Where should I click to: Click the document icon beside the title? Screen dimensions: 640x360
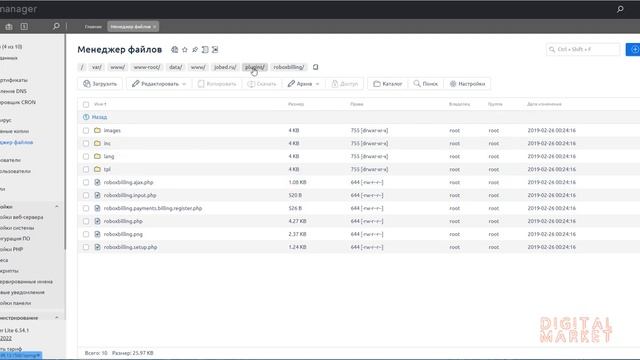(x=205, y=49)
